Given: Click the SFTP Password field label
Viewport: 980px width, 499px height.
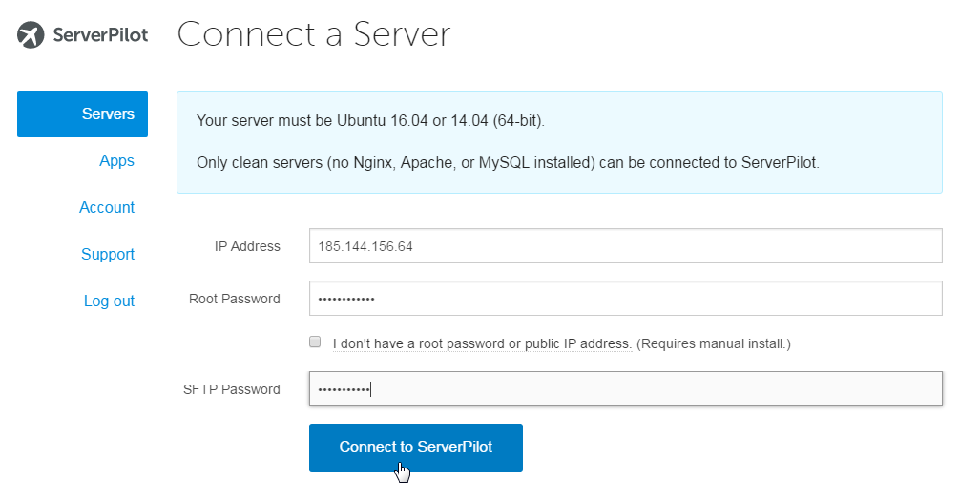Looking at the screenshot, I should [x=231, y=389].
